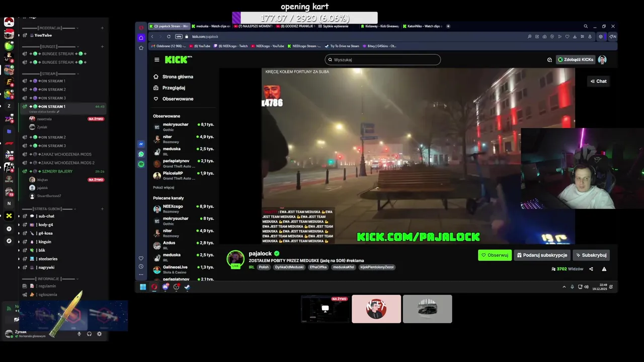This screenshot has width=644, height=362.
Task: Toggle the Obserwuj follow button
Action: [495, 255]
